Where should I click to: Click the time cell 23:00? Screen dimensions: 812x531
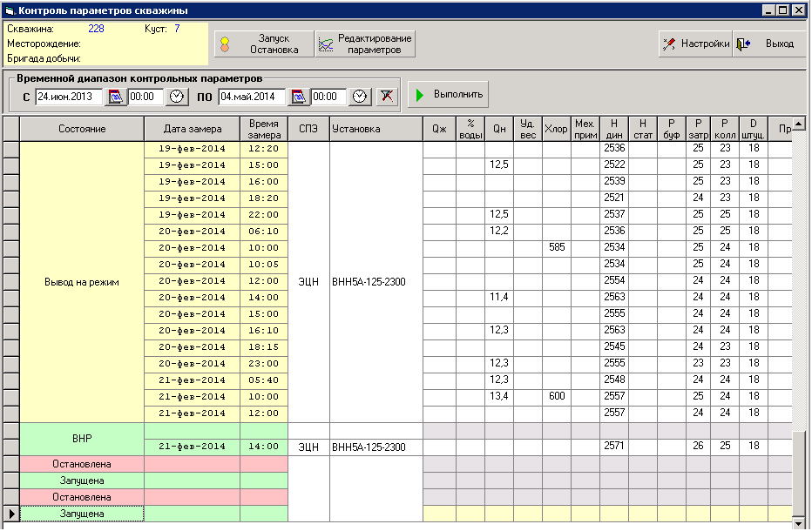[x=264, y=364]
